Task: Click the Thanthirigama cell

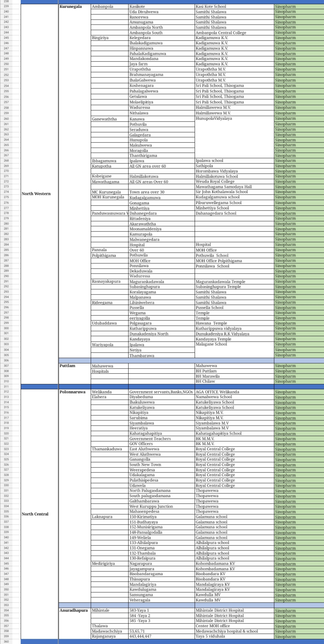Action: 162,155
